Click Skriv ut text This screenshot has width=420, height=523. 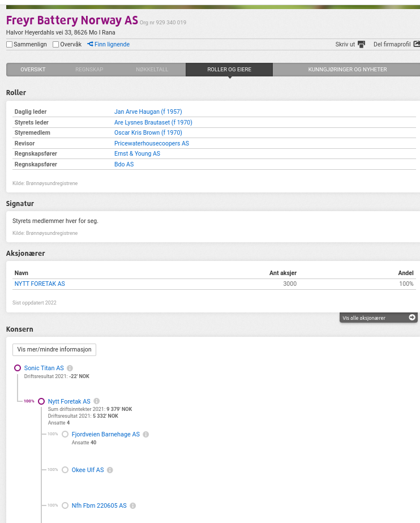[345, 44]
